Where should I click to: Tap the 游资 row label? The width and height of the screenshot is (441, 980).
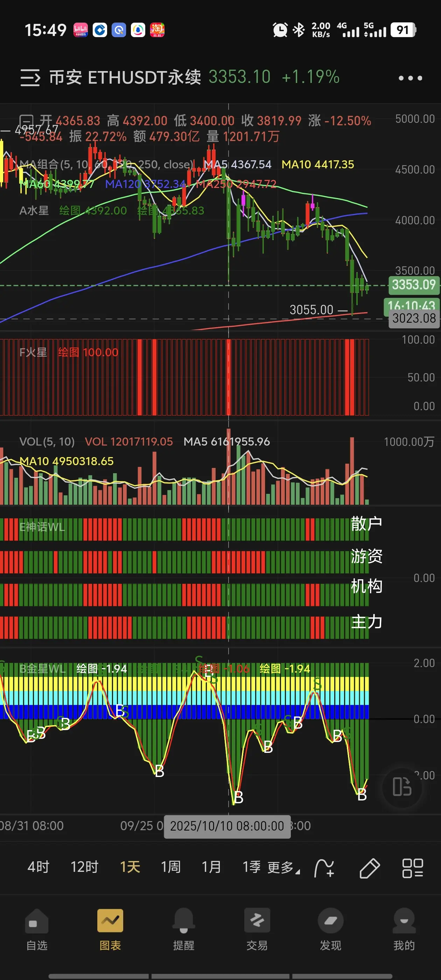click(x=366, y=556)
